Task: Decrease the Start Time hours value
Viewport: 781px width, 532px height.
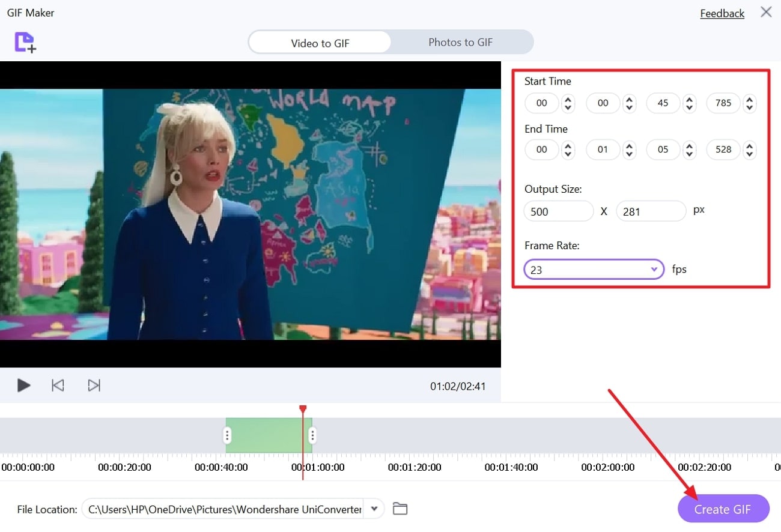Action: [x=568, y=107]
